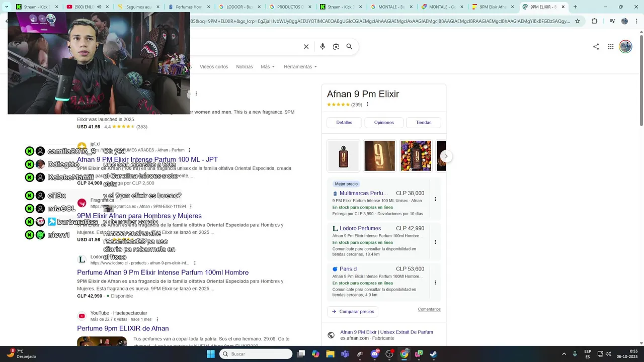Open options for the Paris.cl offer

435,283
